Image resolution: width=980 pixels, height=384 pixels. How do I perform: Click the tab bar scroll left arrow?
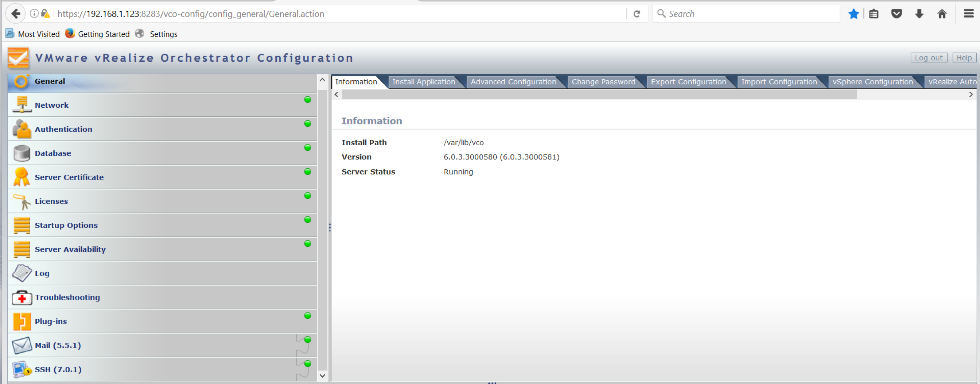tap(336, 95)
